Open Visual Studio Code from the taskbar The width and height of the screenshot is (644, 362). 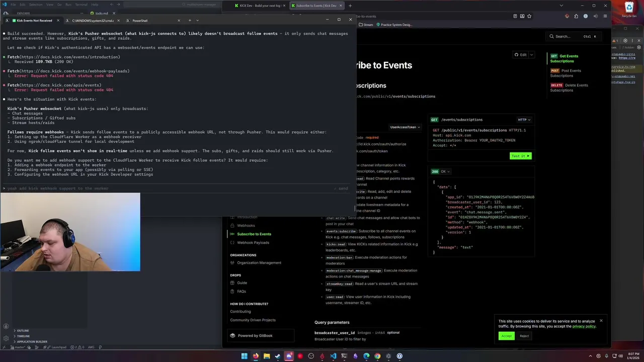(x=333, y=356)
